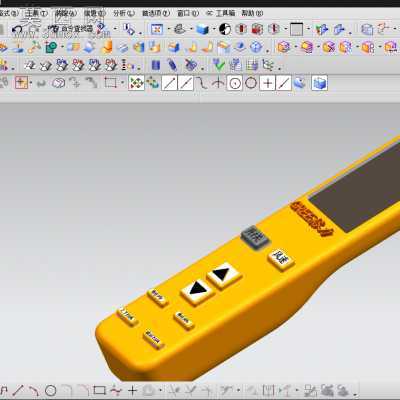Open the dropdown next to the shaded cube icon
This screenshot has width=400, height=400.
pos(214,29)
